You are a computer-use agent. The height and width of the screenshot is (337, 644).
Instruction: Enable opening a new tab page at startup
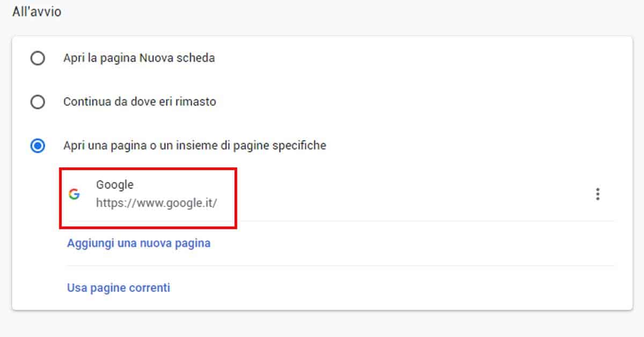tap(37, 58)
